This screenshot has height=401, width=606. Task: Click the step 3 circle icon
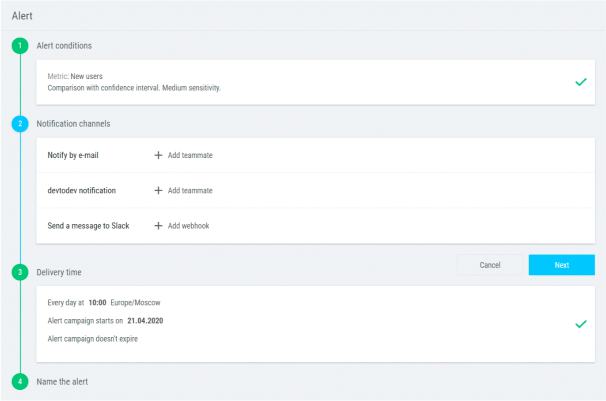(19, 271)
